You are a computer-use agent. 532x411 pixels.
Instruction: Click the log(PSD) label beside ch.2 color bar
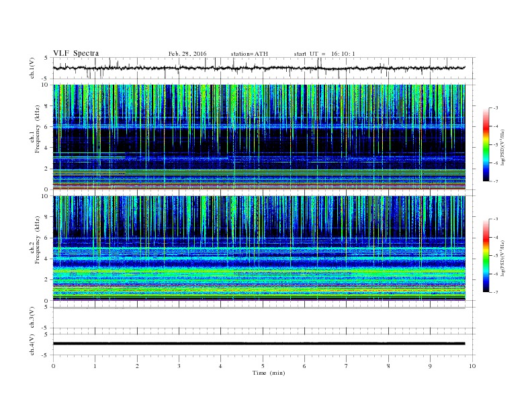coord(502,259)
